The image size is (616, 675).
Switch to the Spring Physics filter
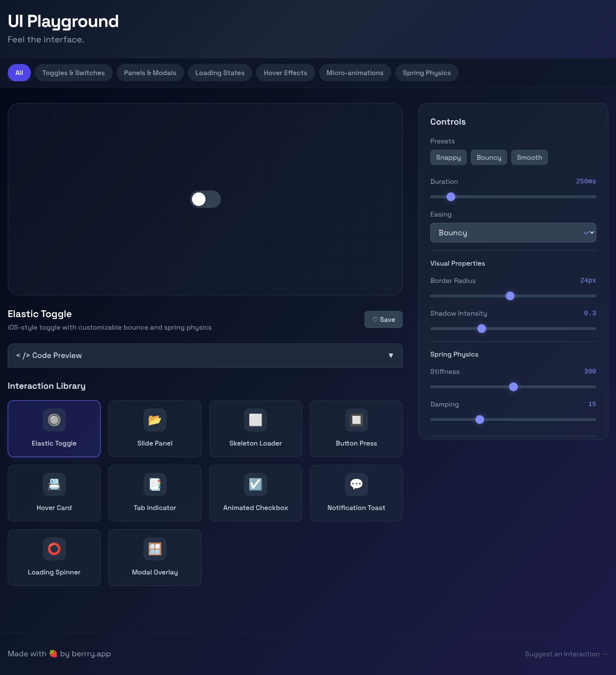[426, 73]
